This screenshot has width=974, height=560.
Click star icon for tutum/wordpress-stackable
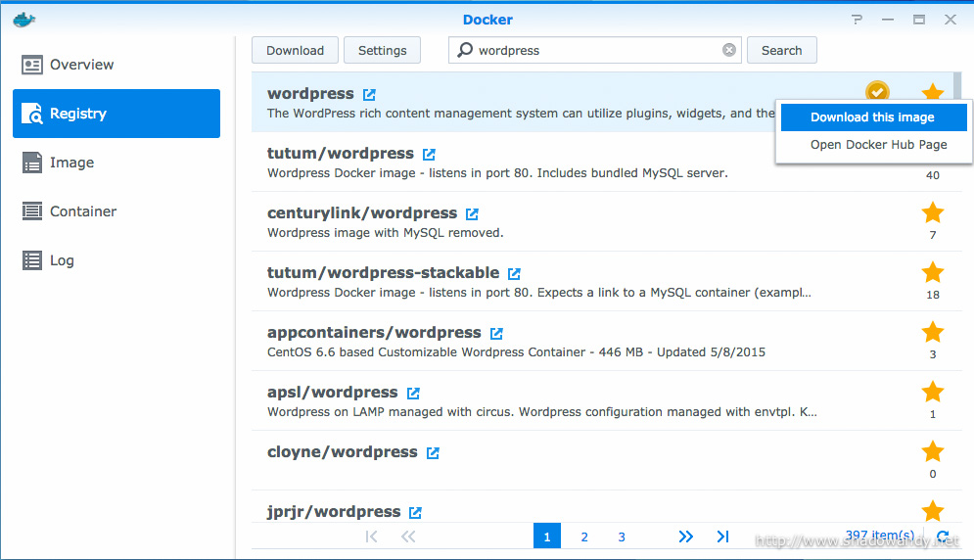click(x=932, y=272)
